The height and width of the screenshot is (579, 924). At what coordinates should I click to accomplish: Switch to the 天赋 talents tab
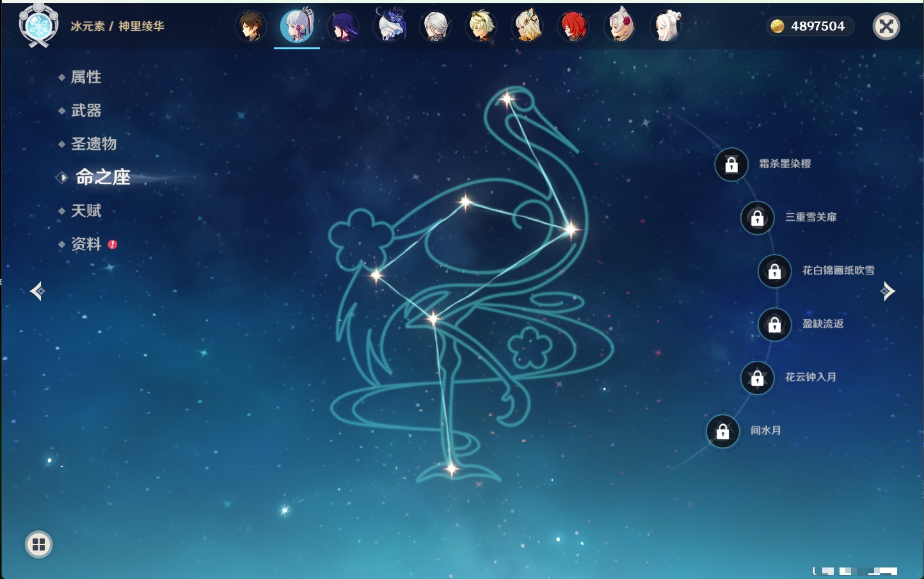pyautogui.click(x=86, y=210)
